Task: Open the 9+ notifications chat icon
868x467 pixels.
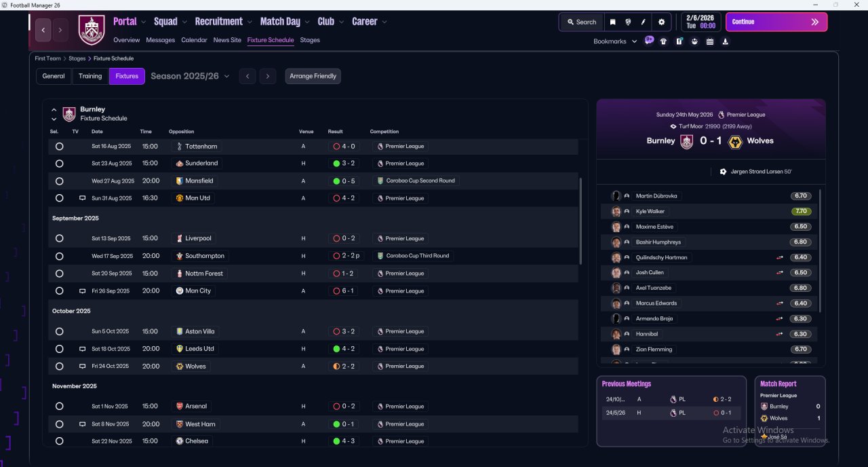Action: pos(649,41)
